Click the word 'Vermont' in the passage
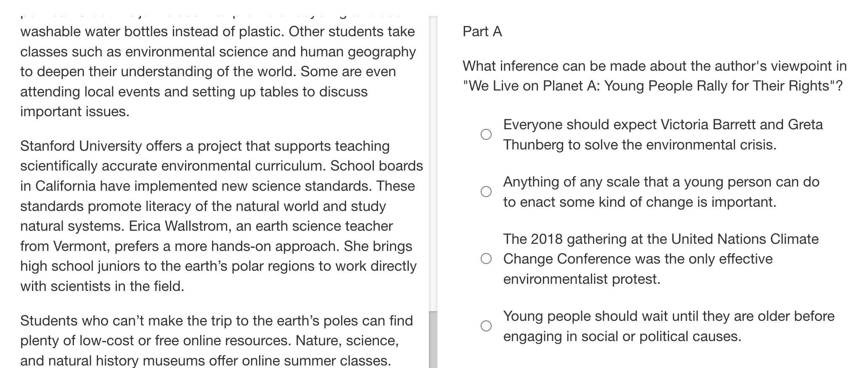Screen dimensions: 868x368 click(x=82, y=246)
